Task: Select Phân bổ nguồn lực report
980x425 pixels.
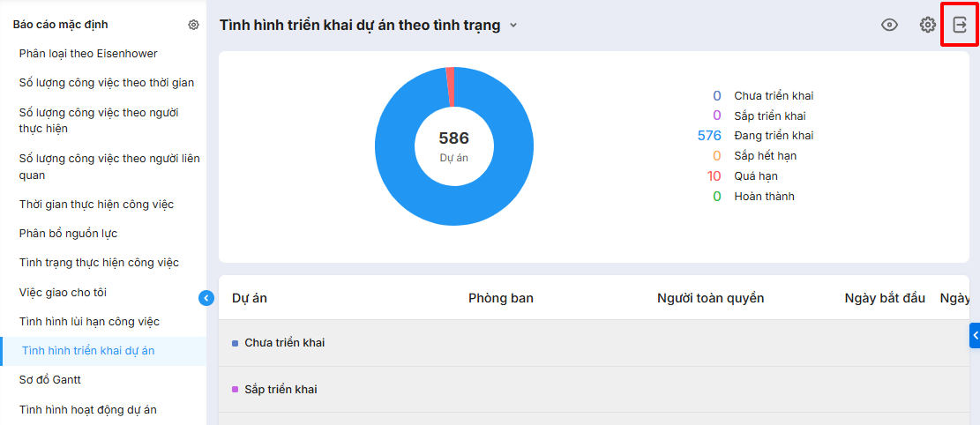Action: pyautogui.click(x=68, y=234)
